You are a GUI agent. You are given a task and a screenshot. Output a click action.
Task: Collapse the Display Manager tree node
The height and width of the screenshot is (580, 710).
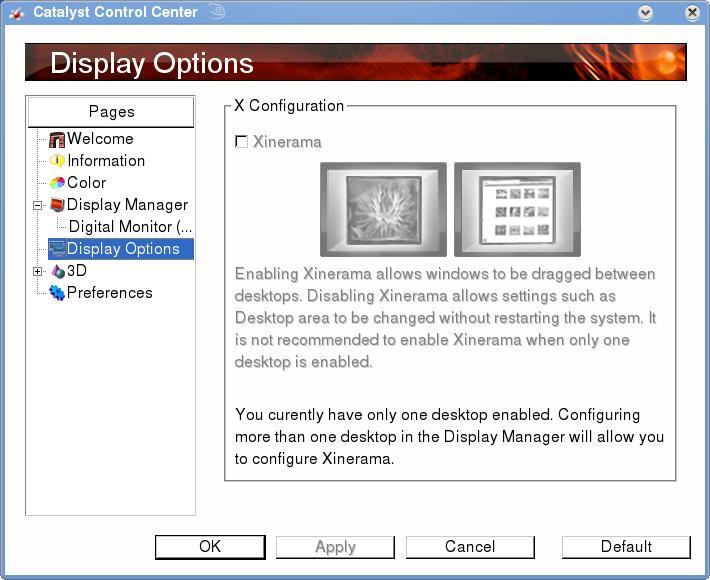point(38,206)
